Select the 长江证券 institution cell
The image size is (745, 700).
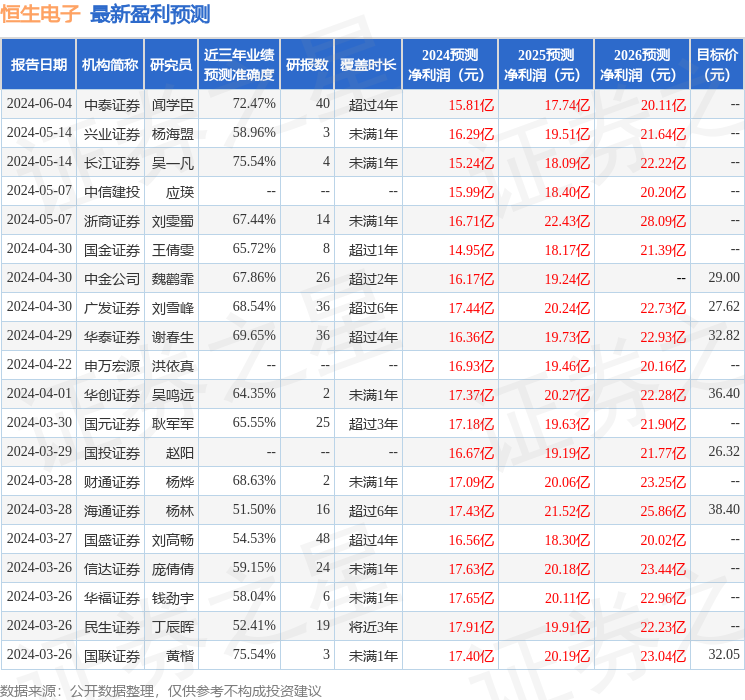tap(112, 163)
